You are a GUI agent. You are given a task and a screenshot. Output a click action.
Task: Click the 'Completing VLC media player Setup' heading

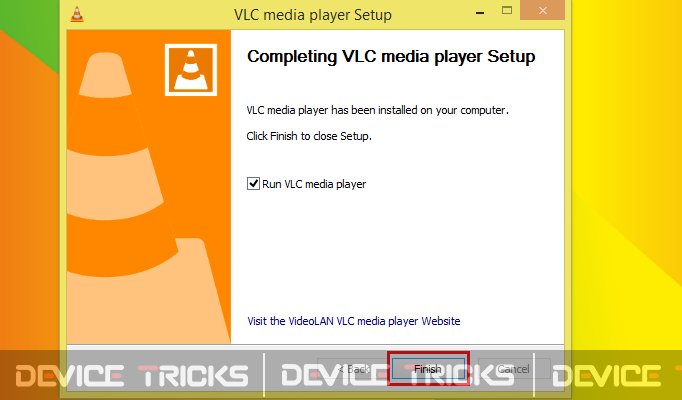(391, 57)
